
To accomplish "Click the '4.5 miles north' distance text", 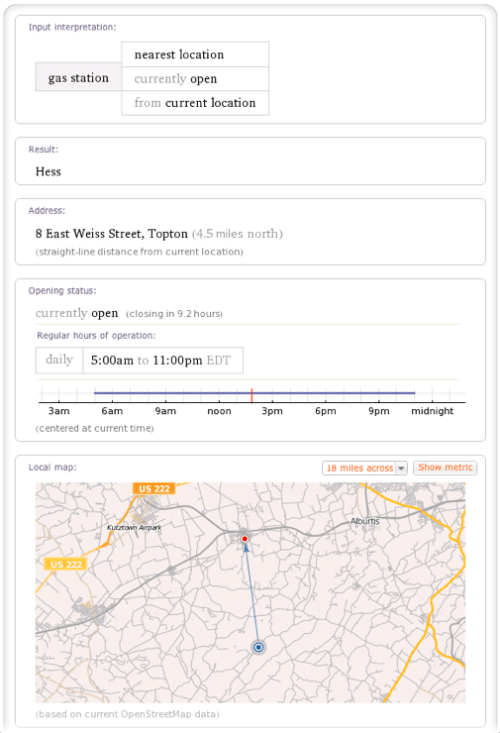I will tap(237, 234).
